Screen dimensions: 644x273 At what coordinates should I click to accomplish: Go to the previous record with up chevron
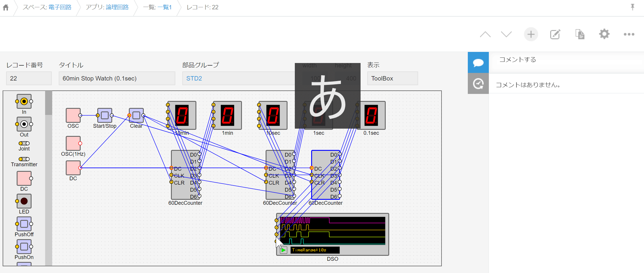click(485, 34)
